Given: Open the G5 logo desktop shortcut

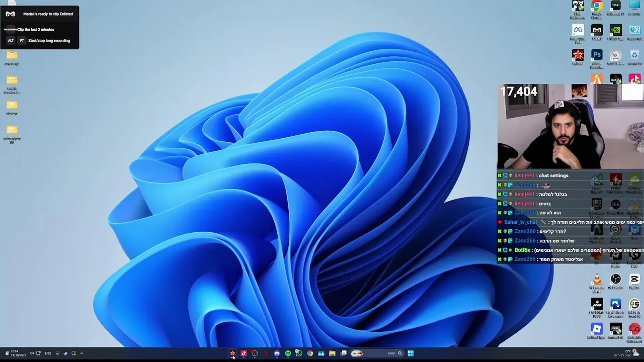Looking at the screenshot, I should [634, 307].
